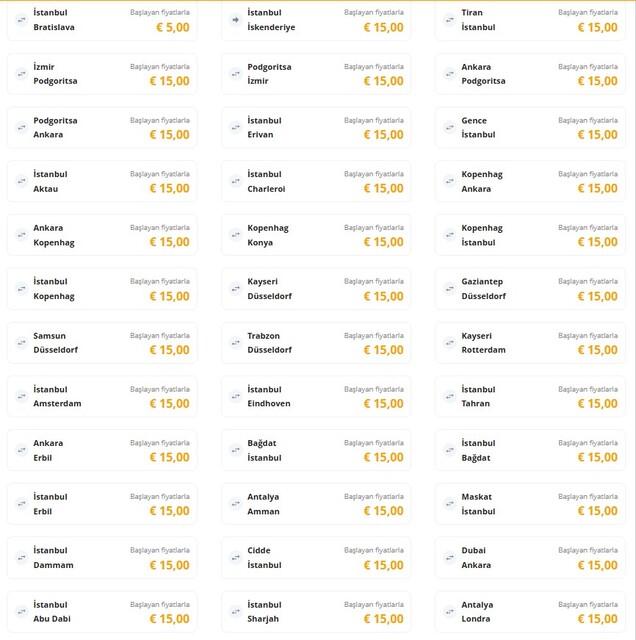This screenshot has width=636, height=640.
Task: Click the € 15,00 price for İstanbul–Tahran
Action: tap(597, 404)
